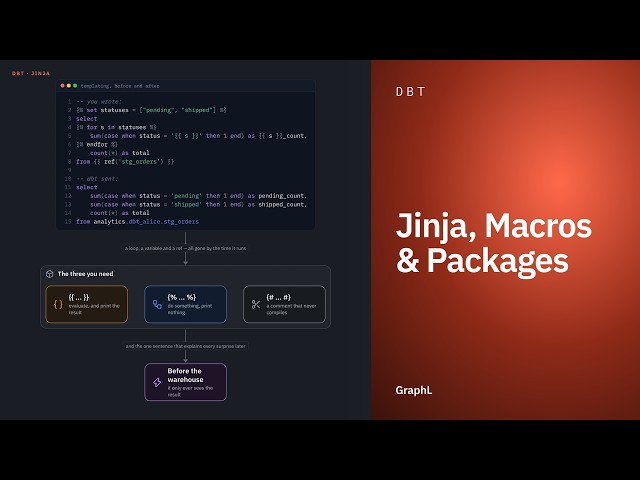Click caption 'and the one sentence that explains'

click(185, 346)
